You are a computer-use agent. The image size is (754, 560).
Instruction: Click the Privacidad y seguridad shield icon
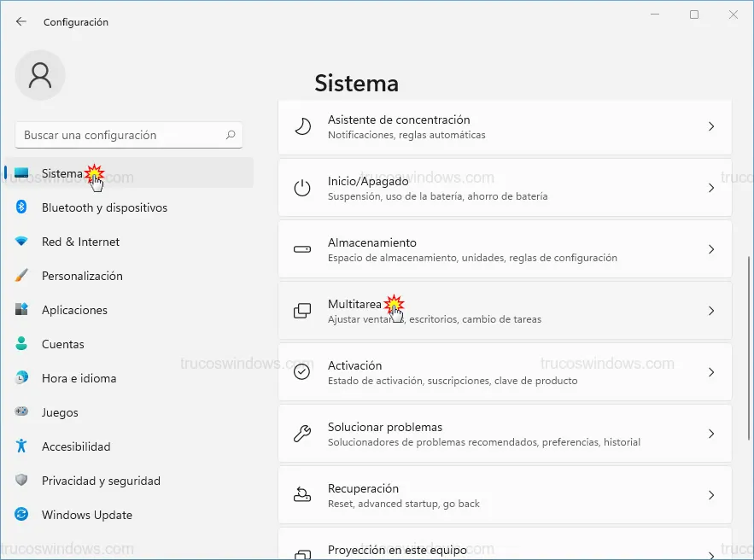pos(21,481)
